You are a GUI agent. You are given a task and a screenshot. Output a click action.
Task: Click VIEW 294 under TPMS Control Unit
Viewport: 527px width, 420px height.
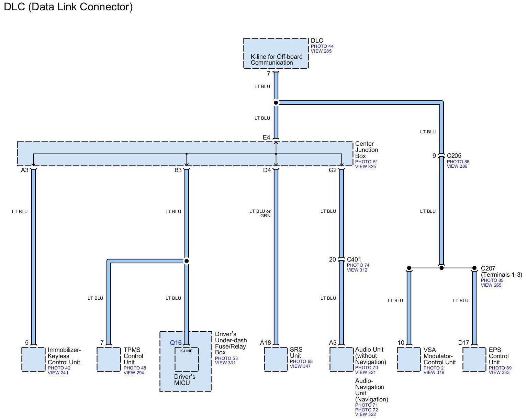134,373
